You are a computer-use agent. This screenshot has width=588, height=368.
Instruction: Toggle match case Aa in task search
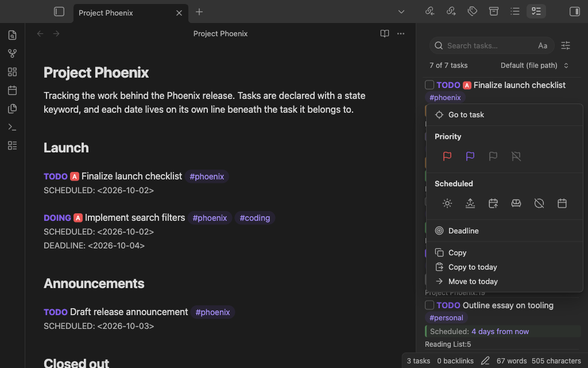tap(543, 45)
